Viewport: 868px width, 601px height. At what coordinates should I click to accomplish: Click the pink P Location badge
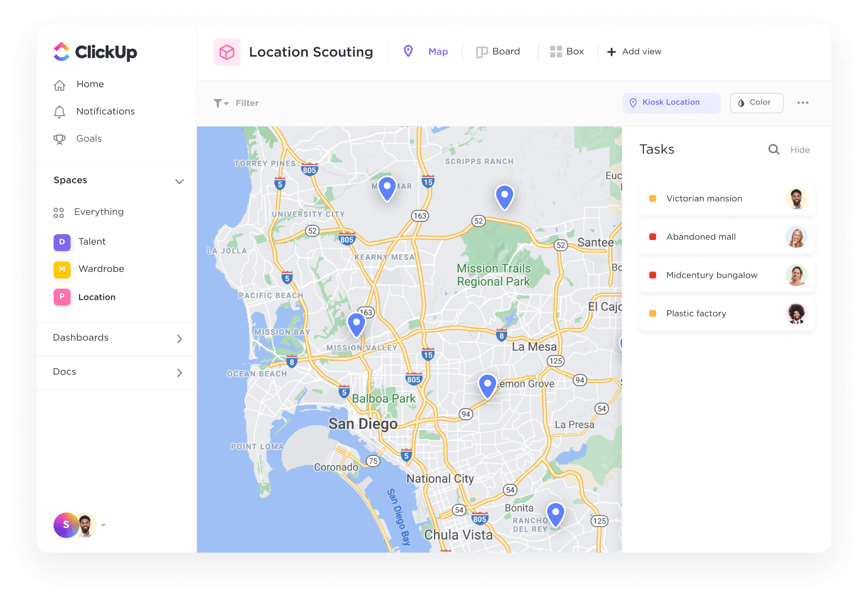(x=62, y=297)
